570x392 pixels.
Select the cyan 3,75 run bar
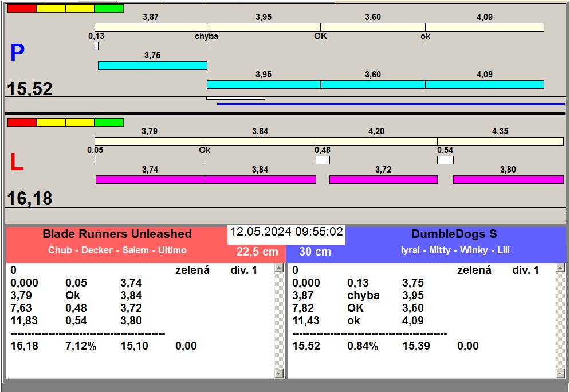(x=153, y=65)
